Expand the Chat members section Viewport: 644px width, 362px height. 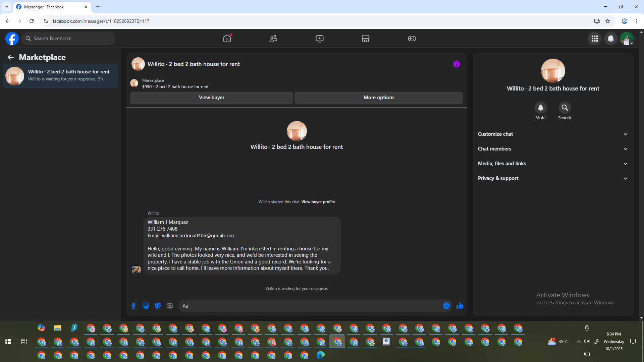pos(553,149)
